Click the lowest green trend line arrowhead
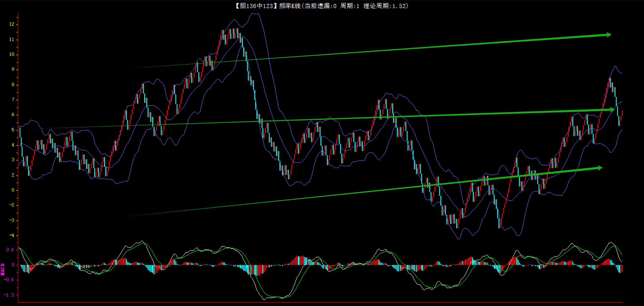 click(599, 167)
